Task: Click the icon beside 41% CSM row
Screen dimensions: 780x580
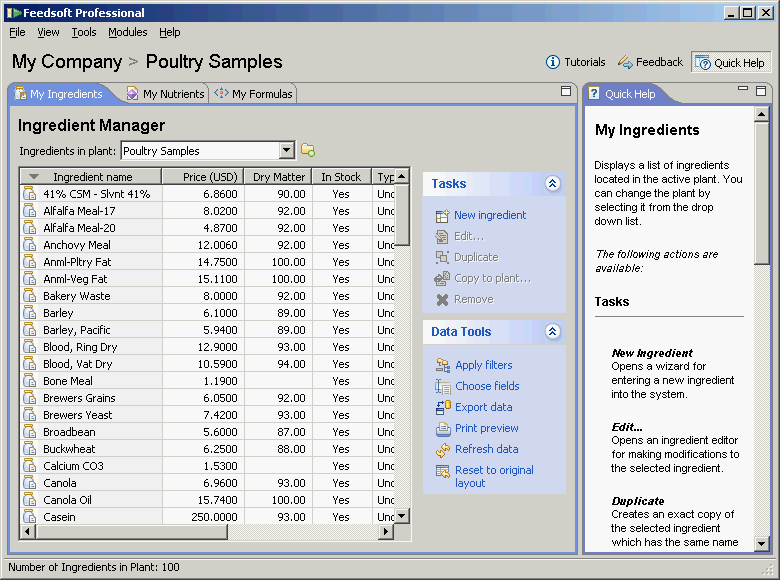Action: pos(30,193)
